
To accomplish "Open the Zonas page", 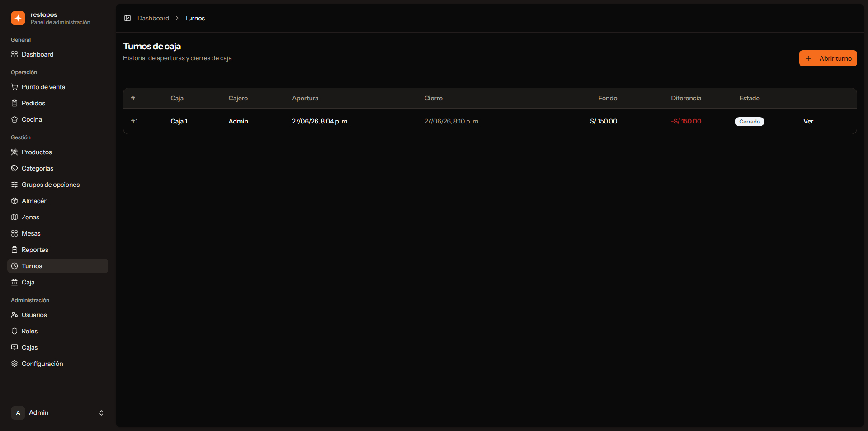I will [x=58, y=217].
